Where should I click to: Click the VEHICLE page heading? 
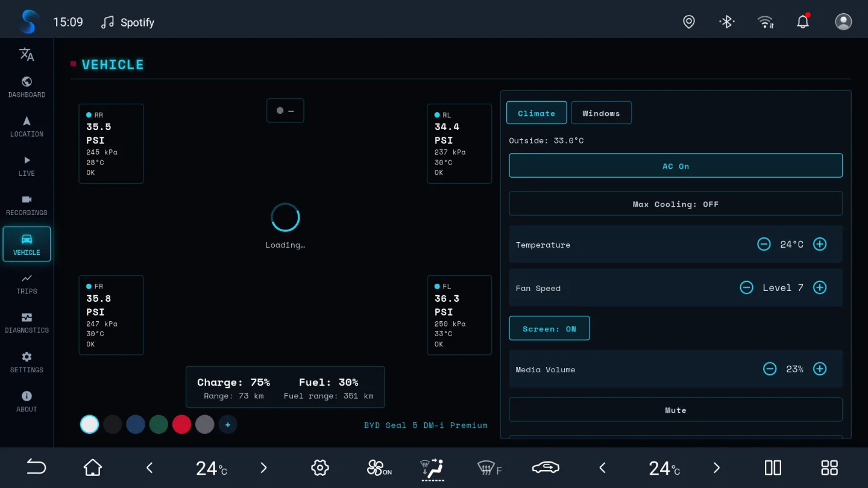pyautogui.click(x=113, y=64)
